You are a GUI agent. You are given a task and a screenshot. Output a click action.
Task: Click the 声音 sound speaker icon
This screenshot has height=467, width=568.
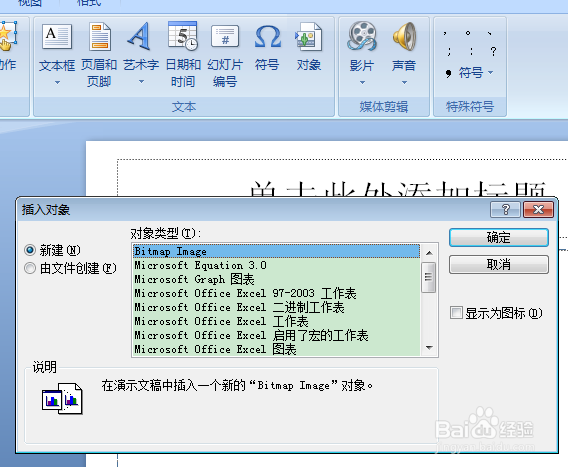pos(404,36)
